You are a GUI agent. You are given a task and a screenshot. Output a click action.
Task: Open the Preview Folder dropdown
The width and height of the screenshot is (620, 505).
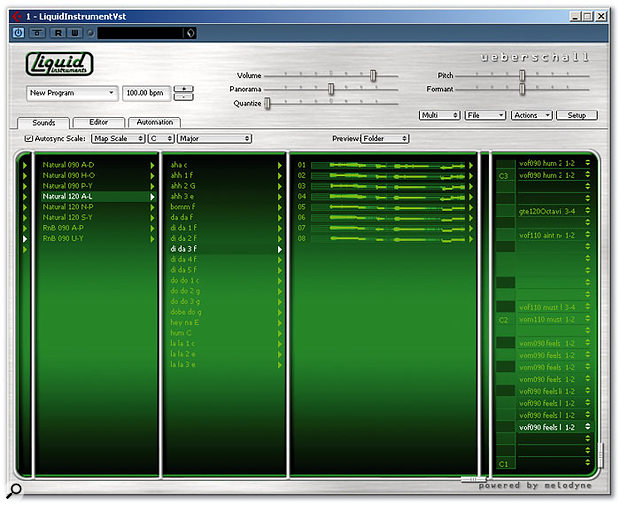pos(385,138)
